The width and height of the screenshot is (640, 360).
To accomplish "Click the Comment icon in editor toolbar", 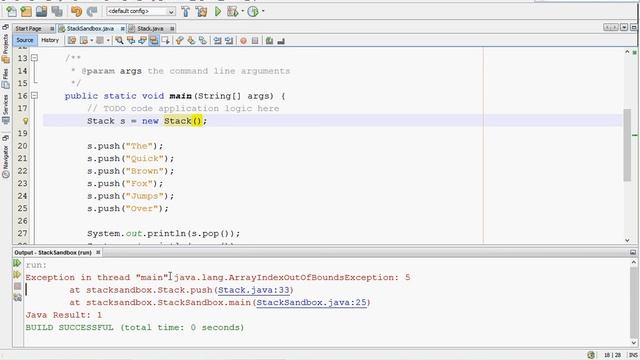I will (x=269, y=40).
